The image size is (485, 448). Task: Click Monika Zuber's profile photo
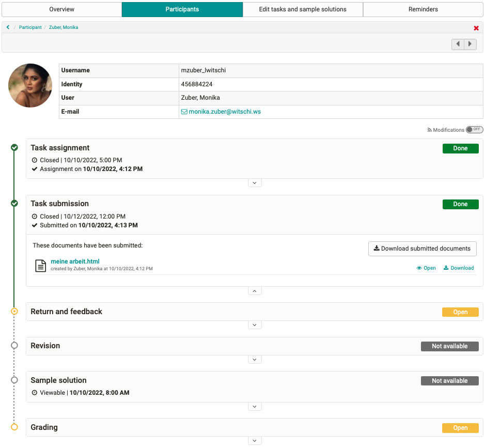[x=30, y=86]
